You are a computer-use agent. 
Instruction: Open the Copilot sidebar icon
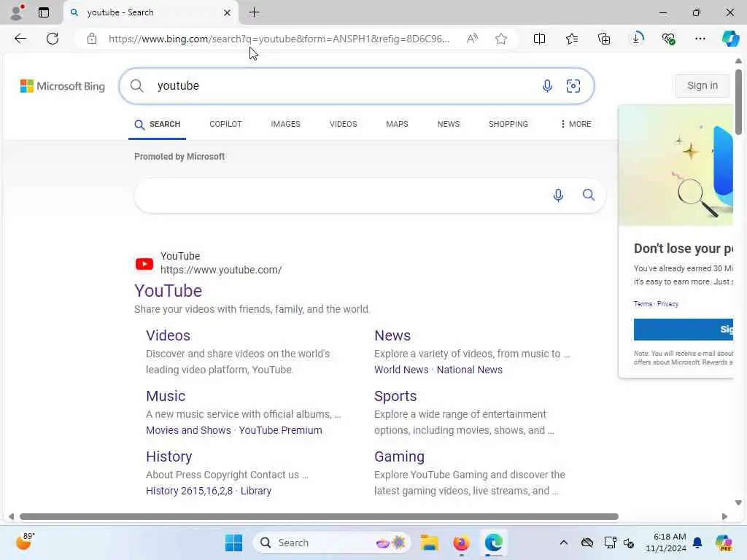click(x=730, y=39)
